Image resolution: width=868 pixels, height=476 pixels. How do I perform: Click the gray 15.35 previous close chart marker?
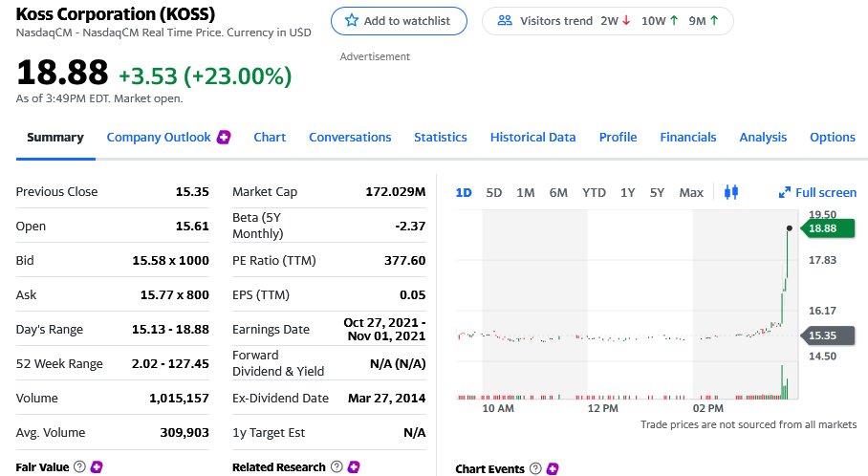[828, 335]
